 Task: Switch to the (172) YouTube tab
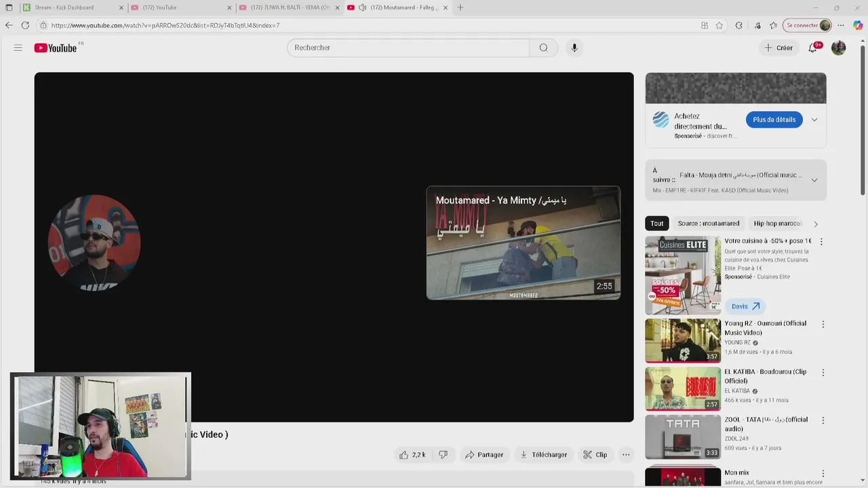[181, 7]
